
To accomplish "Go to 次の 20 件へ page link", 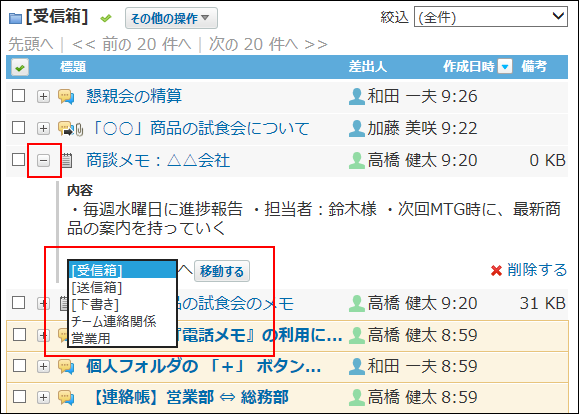I will (x=268, y=44).
